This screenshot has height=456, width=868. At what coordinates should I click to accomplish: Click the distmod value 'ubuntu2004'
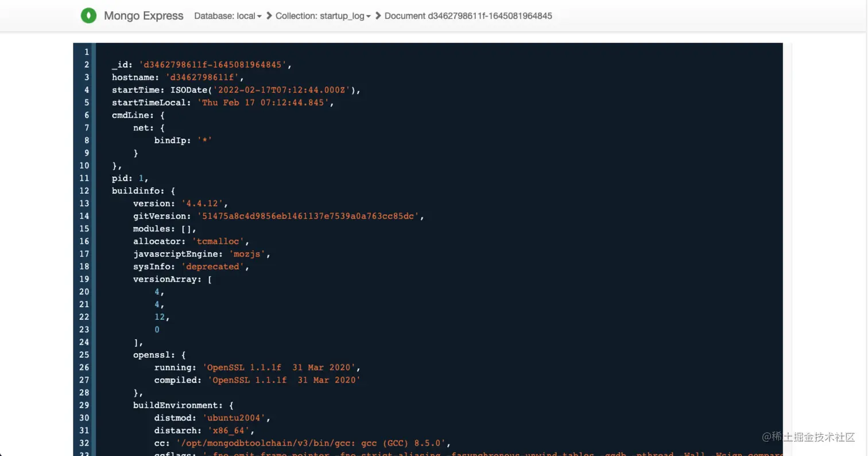coord(234,418)
